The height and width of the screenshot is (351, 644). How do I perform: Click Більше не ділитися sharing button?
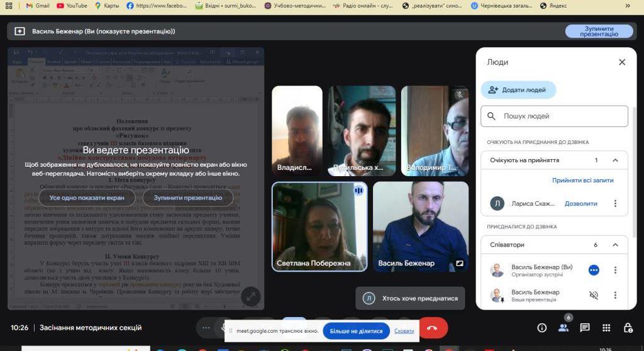tap(356, 331)
